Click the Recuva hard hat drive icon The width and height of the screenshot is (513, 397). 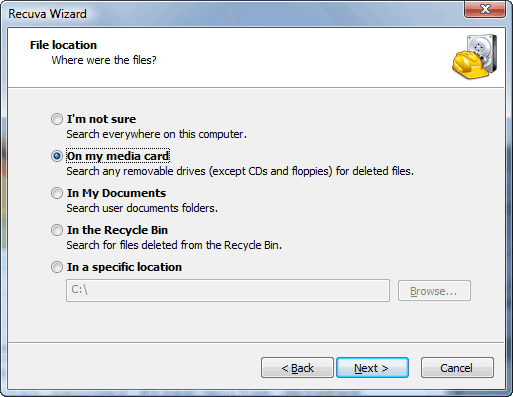[475, 57]
